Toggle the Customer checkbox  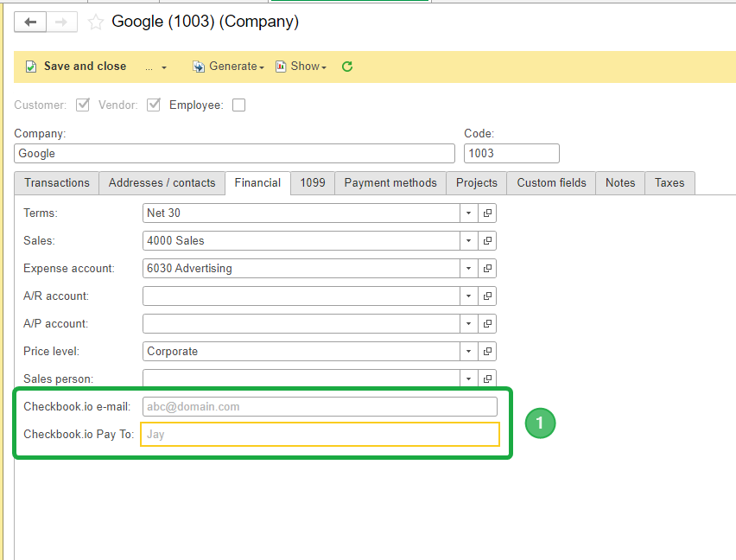83,105
